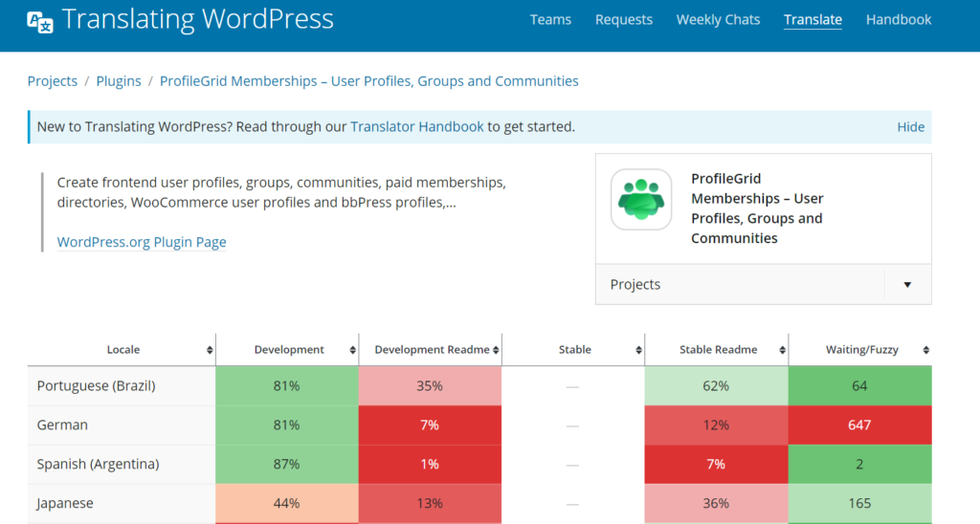Open the Weekly Chats menu item

tap(718, 20)
